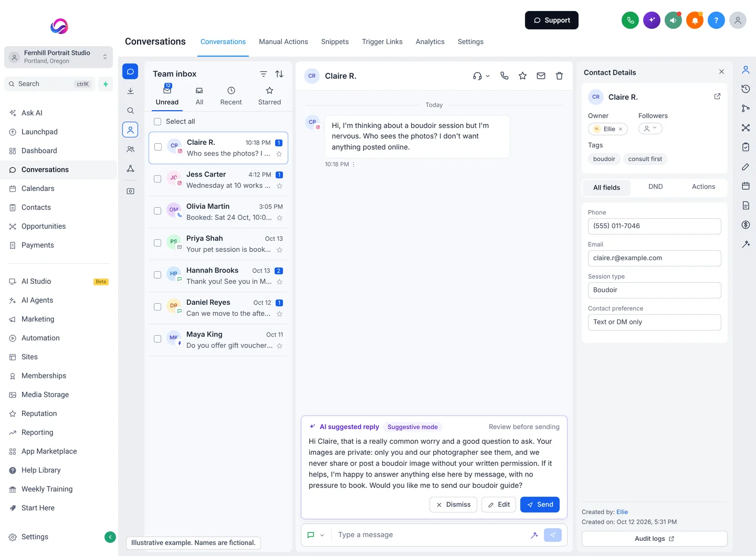
Task: Tick the checkbox for Claire R.
Action: pos(158,147)
